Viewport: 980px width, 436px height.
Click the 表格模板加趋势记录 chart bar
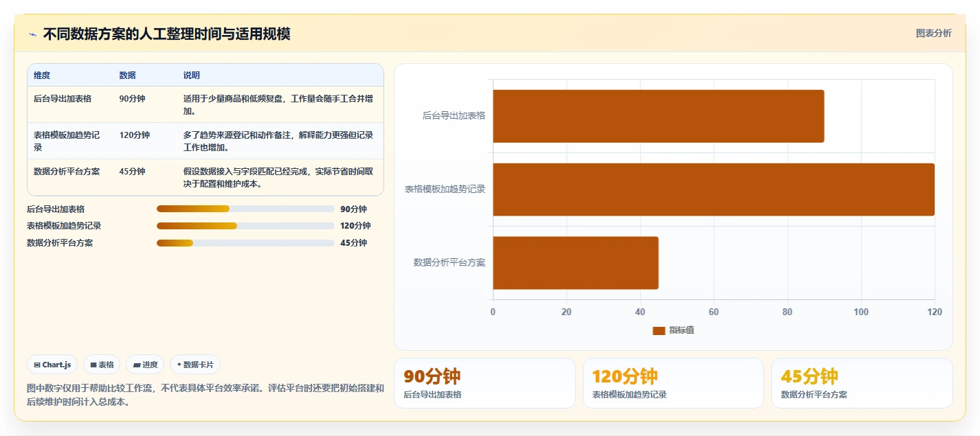713,190
